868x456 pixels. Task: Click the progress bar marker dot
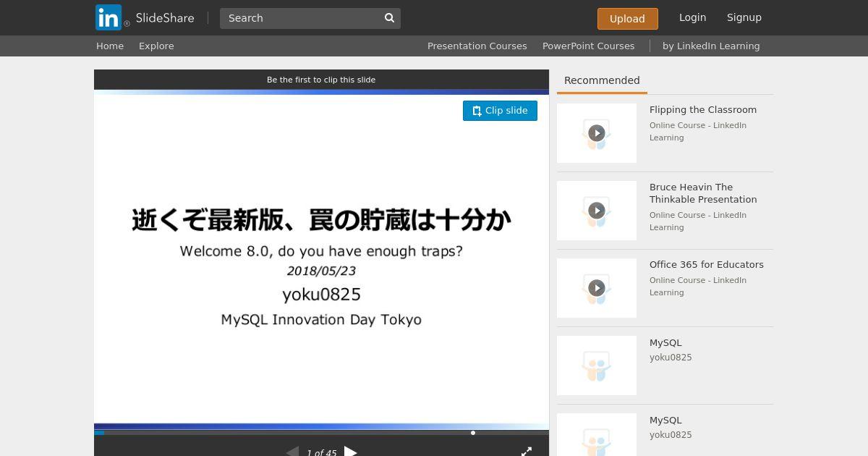coord(473,433)
